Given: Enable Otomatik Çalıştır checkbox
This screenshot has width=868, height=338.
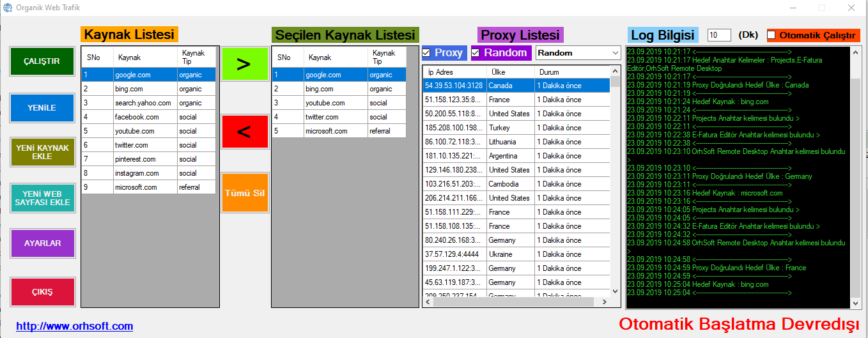Looking at the screenshot, I should (771, 35).
